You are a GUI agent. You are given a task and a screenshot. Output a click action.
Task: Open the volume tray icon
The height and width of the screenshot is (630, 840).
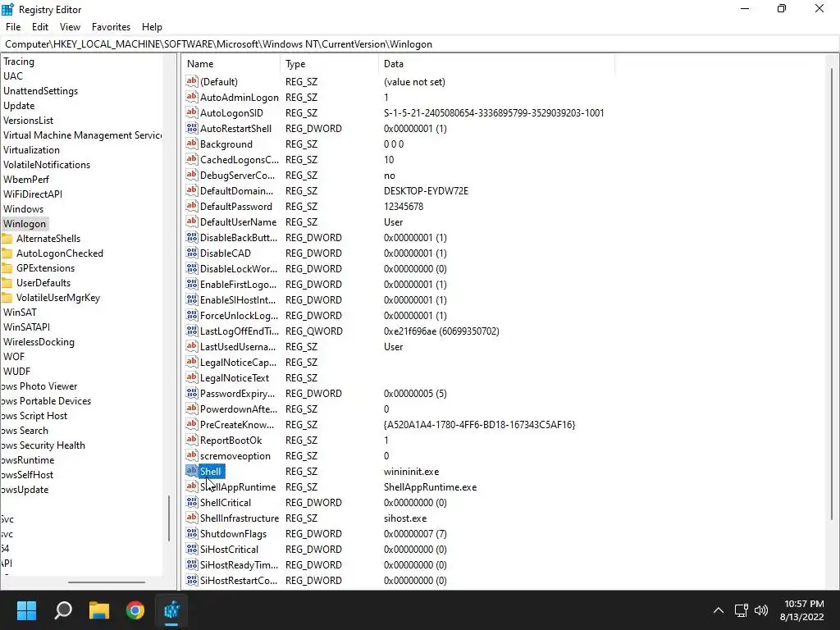point(760,610)
